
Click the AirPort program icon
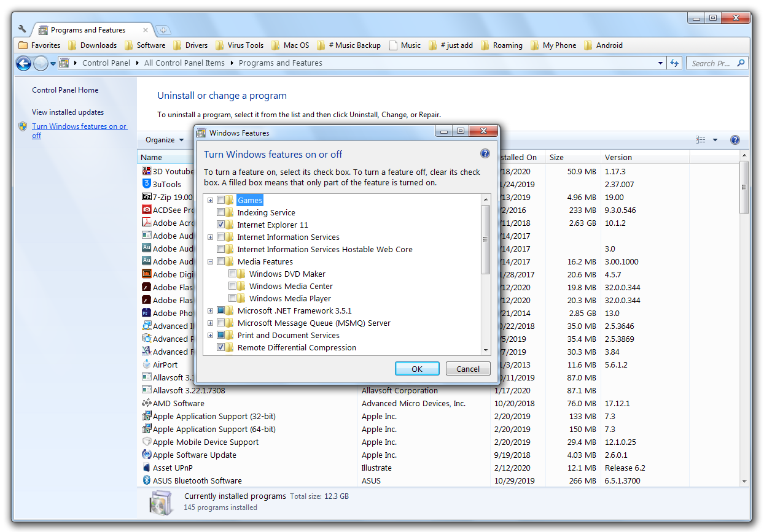click(x=147, y=364)
